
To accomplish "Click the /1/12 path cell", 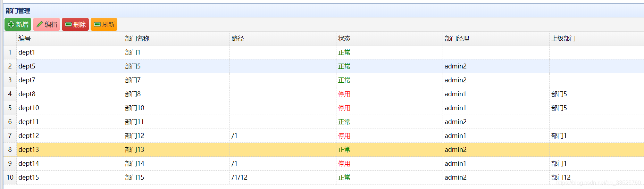I will pyautogui.click(x=283, y=177).
